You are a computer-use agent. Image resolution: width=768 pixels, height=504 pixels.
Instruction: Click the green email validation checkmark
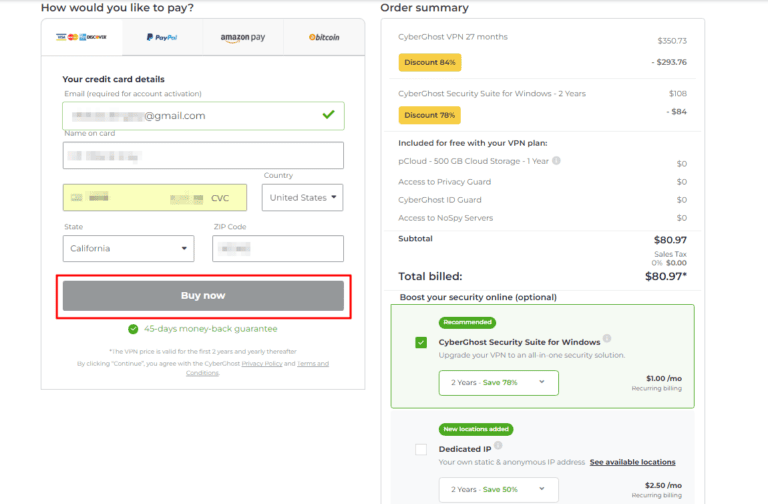pyautogui.click(x=328, y=115)
